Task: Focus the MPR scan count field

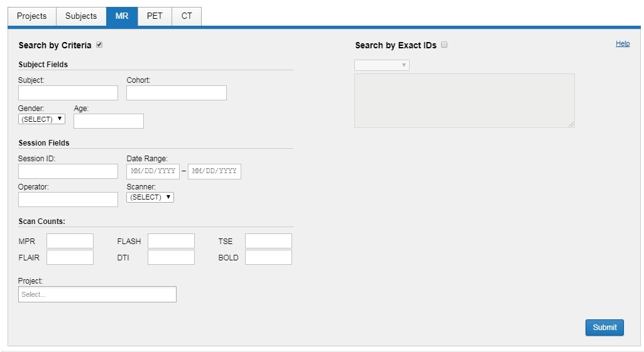Action: pos(70,241)
